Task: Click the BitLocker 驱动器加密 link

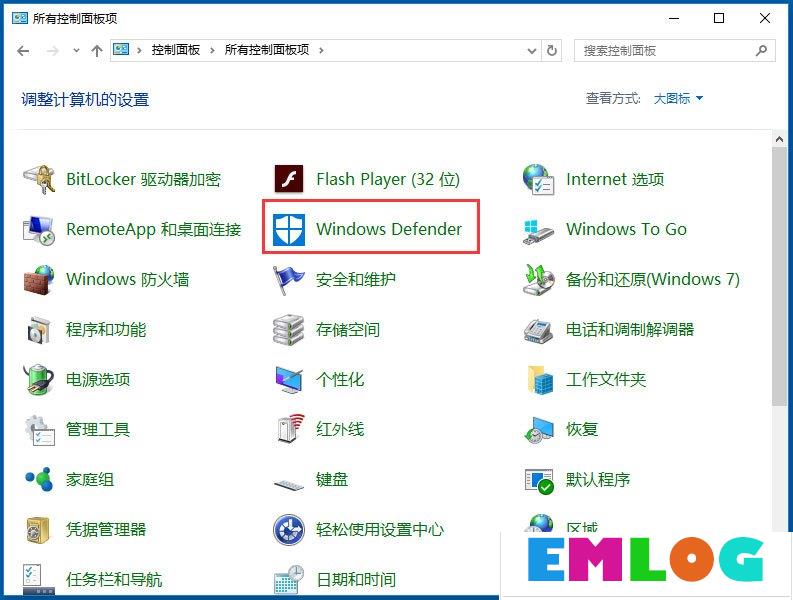Action: click(144, 179)
